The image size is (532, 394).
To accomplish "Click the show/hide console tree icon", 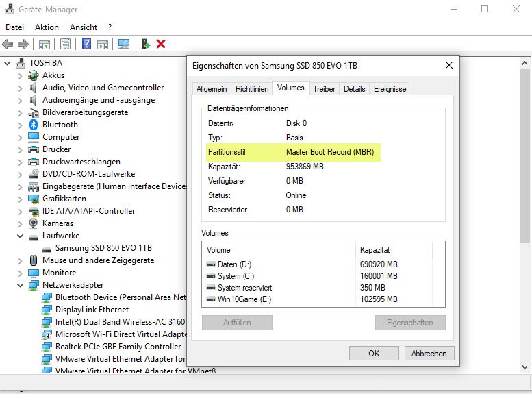I will pyautogui.click(x=45, y=45).
